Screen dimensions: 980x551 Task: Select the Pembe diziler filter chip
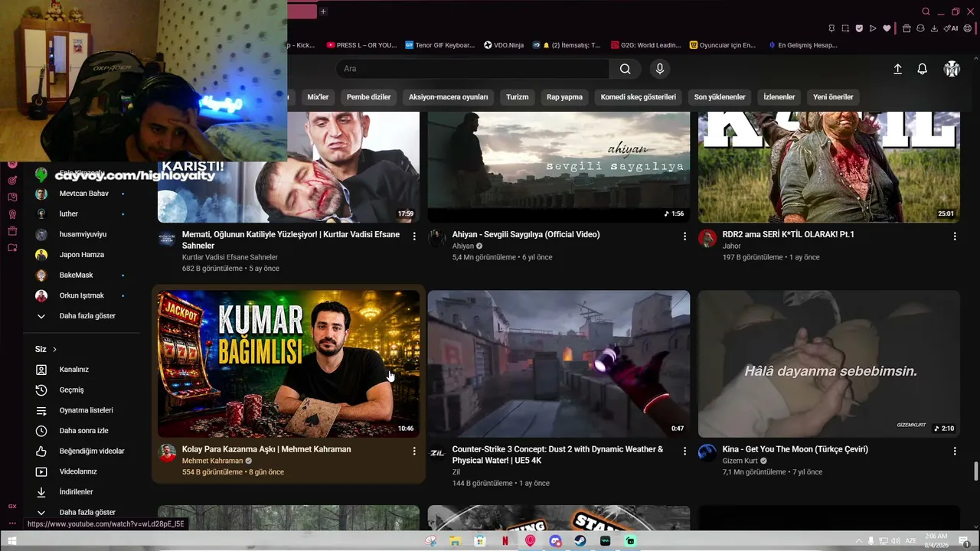pyautogui.click(x=368, y=97)
